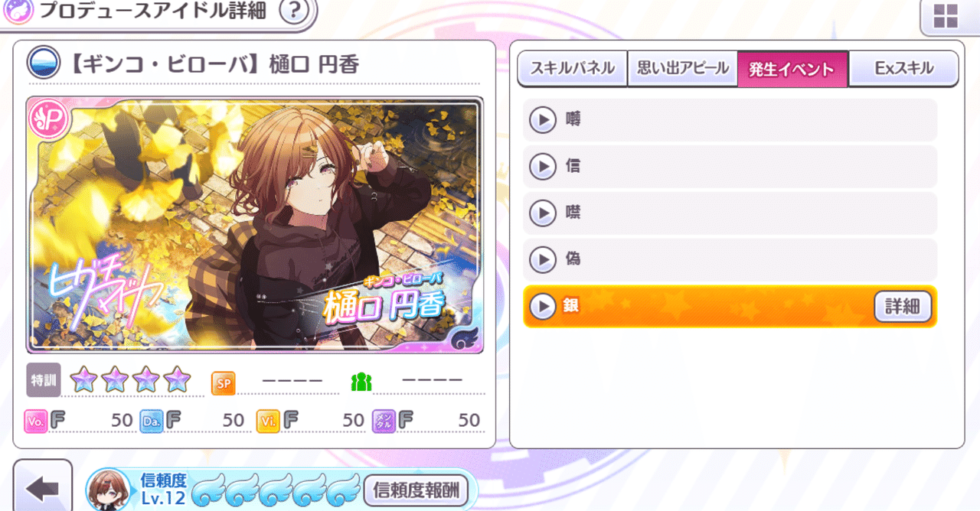Viewport: 980px width, 511px height.
Task: Open 詳細 for the 銀 event
Action: 903,307
